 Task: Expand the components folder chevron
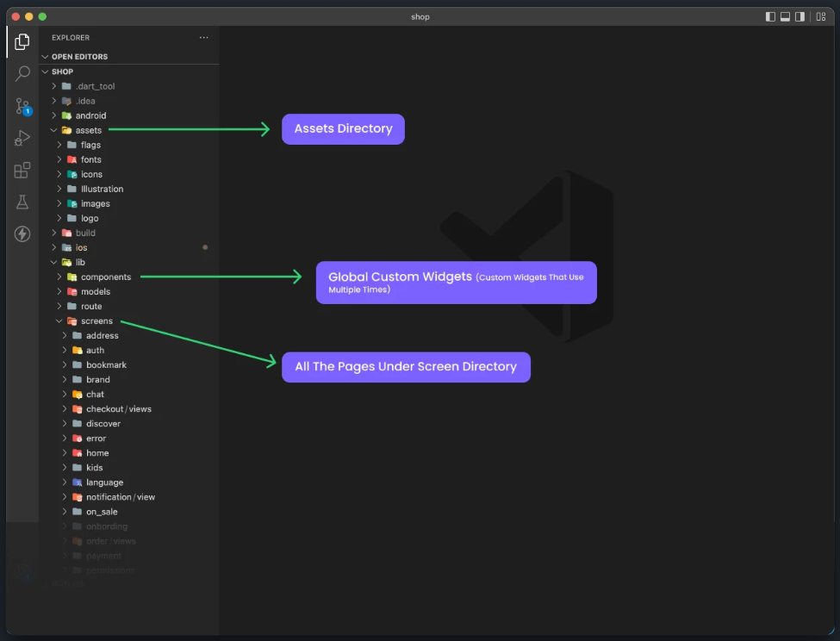59,277
